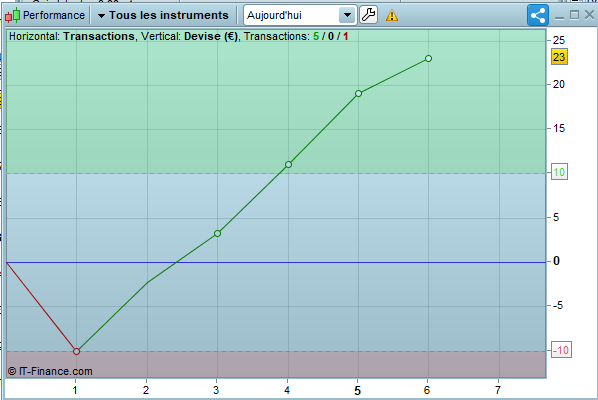Click the green 10 threshold label
Screen dimensions: 598x400
tap(559, 172)
